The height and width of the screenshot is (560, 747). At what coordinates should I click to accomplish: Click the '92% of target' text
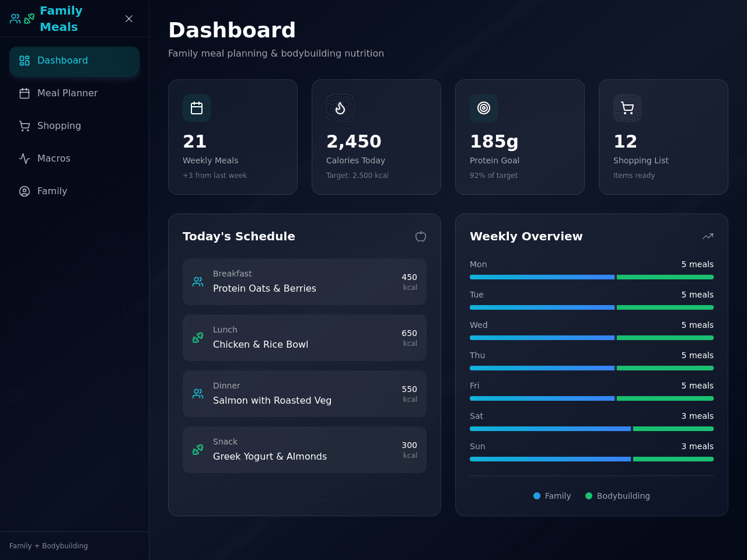[494, 176]
